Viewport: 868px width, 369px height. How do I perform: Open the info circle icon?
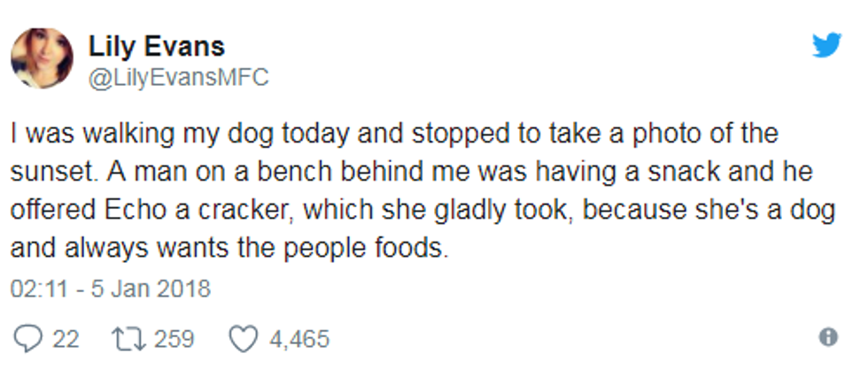pos(828,337)
